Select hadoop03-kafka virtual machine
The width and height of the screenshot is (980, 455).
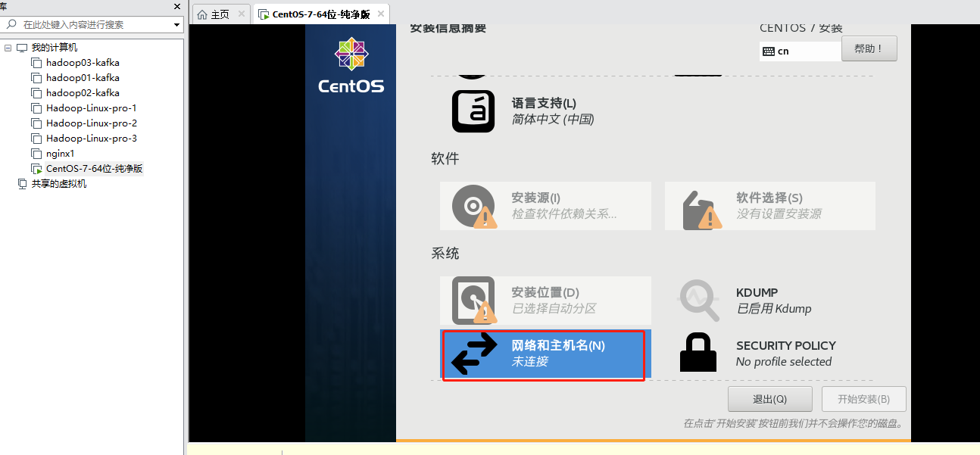(83, 63)
